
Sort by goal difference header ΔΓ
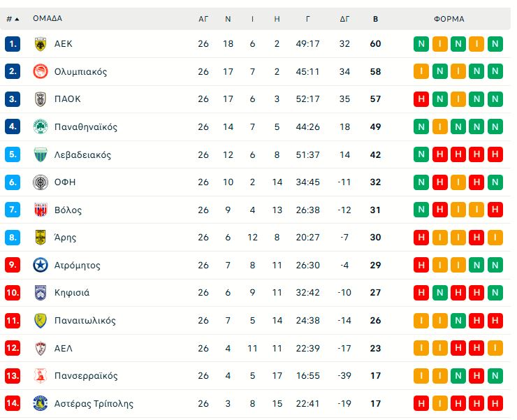pos(344,19)
